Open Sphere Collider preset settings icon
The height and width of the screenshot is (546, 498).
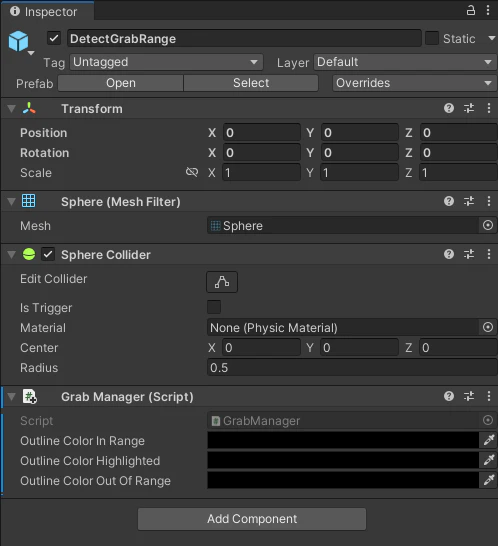point(469,254)
